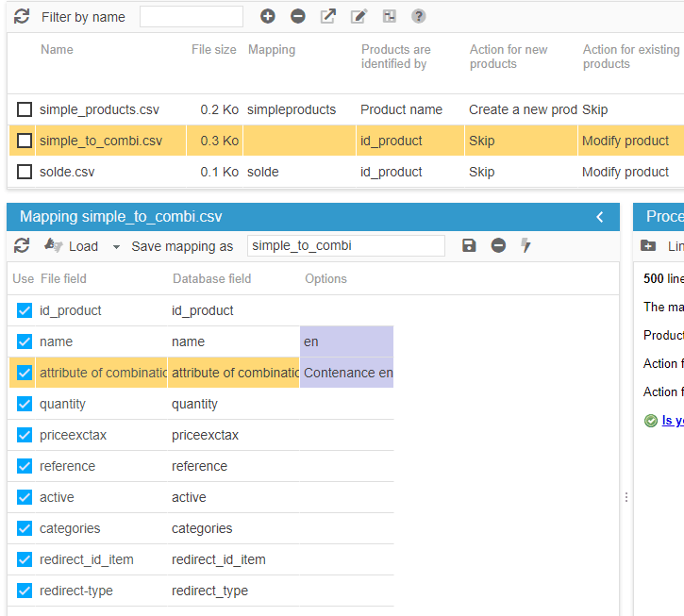Click the open external arrow icon
The height and width of the screenshot is (616, 684).
point(328,16)
